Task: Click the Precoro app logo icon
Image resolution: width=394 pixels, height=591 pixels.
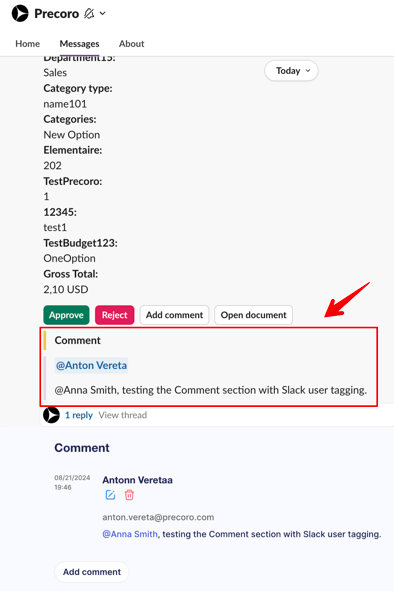Action: pos(20,14)
